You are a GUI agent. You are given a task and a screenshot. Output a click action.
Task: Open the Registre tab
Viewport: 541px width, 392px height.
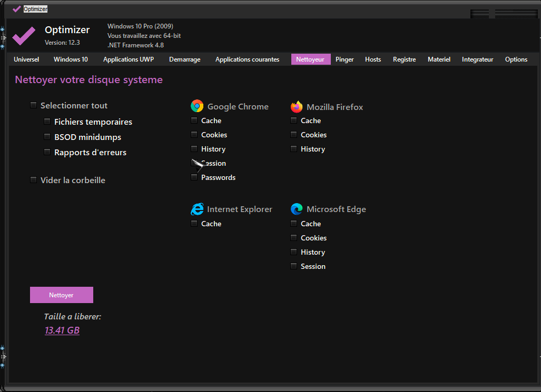click(404, 59)
